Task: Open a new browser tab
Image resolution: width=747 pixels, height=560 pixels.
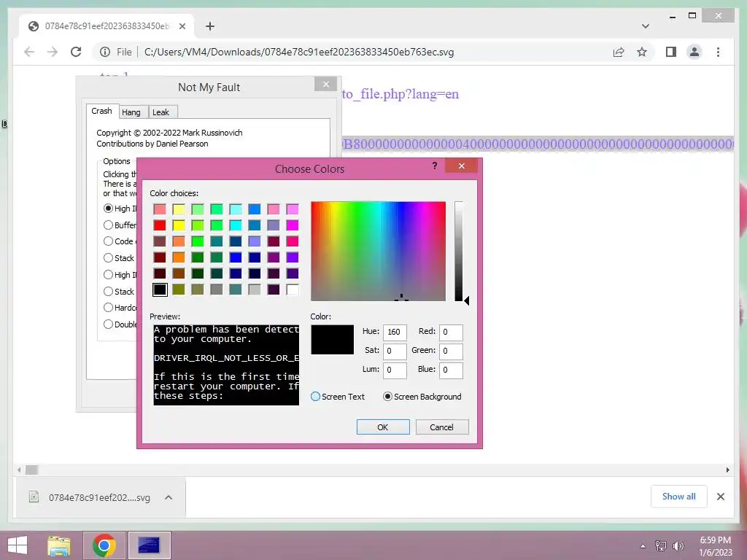Action: point(210,26)
